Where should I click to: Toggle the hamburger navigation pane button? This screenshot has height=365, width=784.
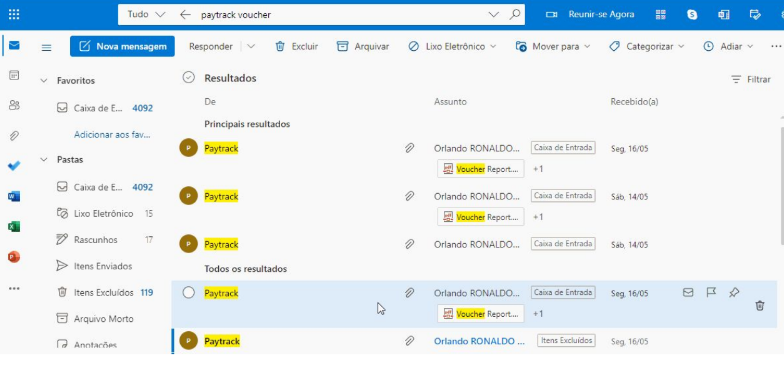point(46,47)
